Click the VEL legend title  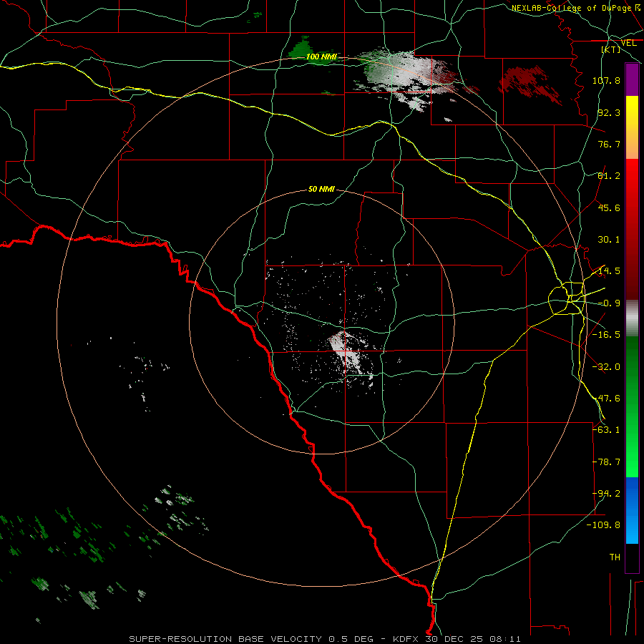point(628,43)
